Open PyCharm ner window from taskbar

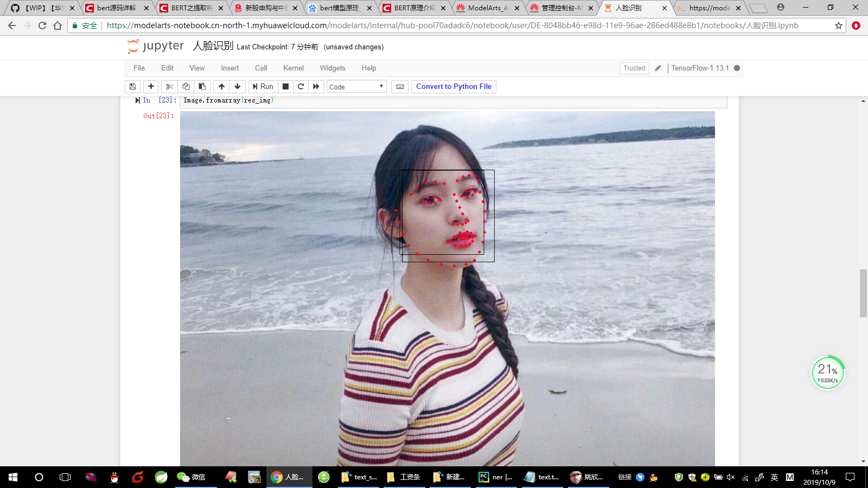point(496,477)
